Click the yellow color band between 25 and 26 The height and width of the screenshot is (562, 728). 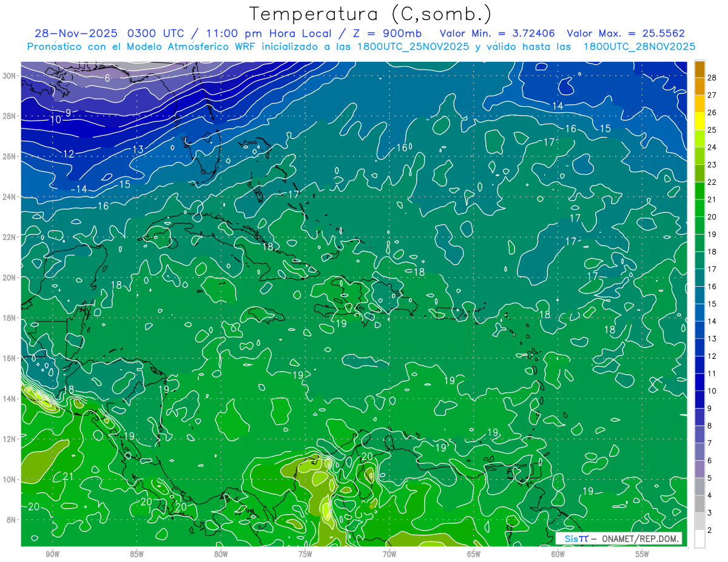click(x=699, y=121)
